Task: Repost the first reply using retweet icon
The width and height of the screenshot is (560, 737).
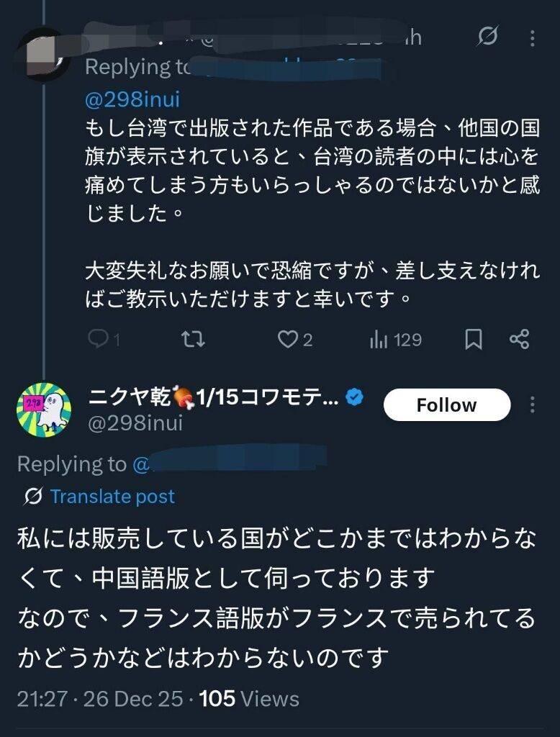Action: point(191,339)
